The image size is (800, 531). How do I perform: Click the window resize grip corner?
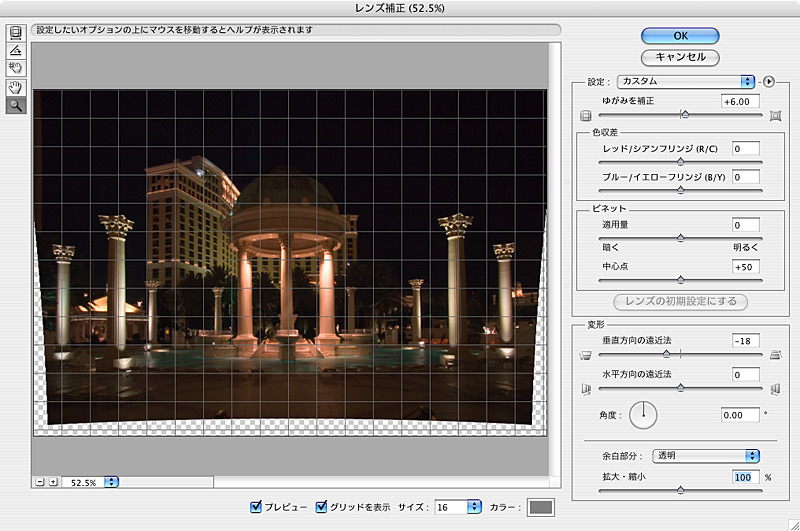tap(794, 525)
